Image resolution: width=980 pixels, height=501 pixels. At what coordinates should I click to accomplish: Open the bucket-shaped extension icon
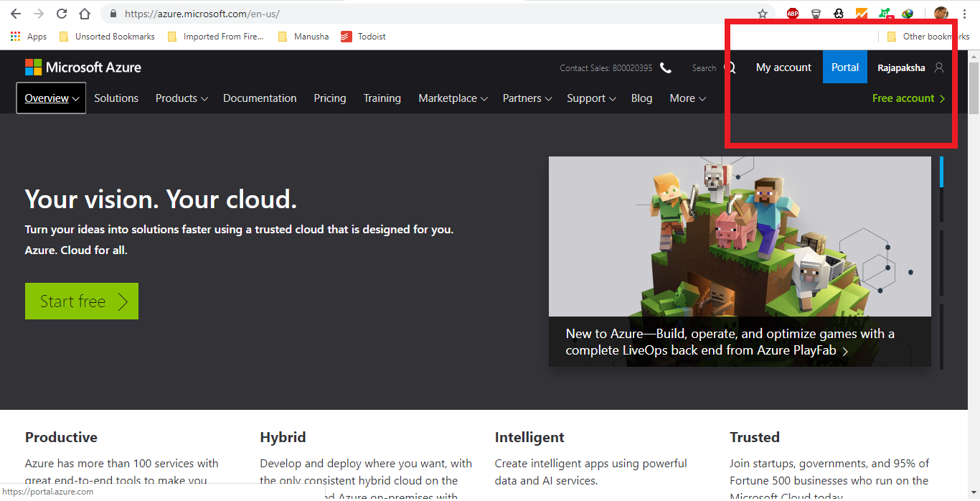click(816, 14)
